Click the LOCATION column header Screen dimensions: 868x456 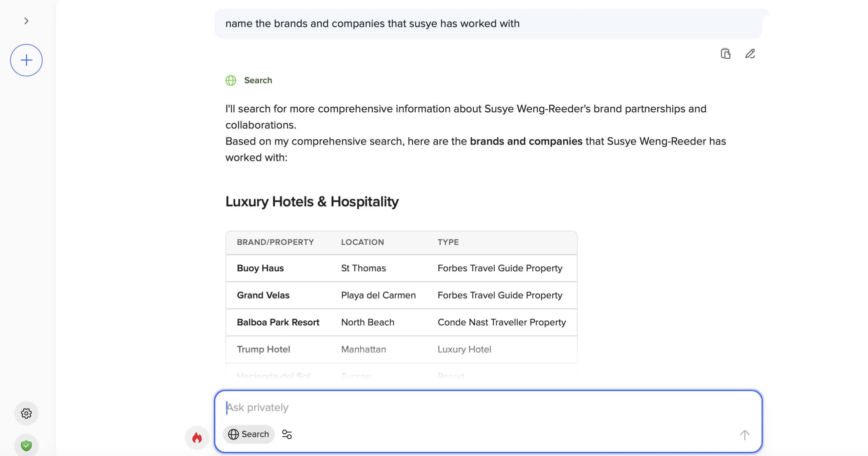point(362,242)
